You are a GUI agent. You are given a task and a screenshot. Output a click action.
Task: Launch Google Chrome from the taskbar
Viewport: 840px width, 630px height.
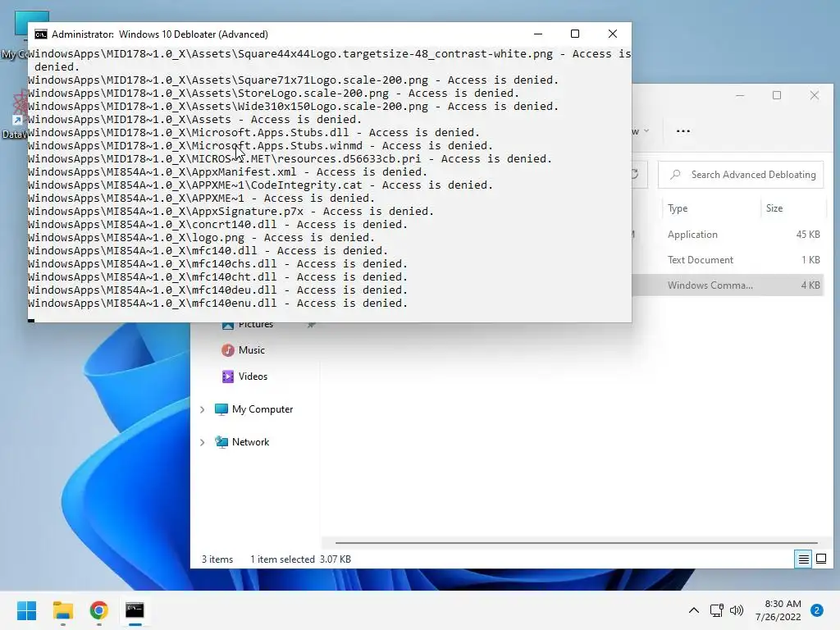pyautogui.click(x=98, y=610)
